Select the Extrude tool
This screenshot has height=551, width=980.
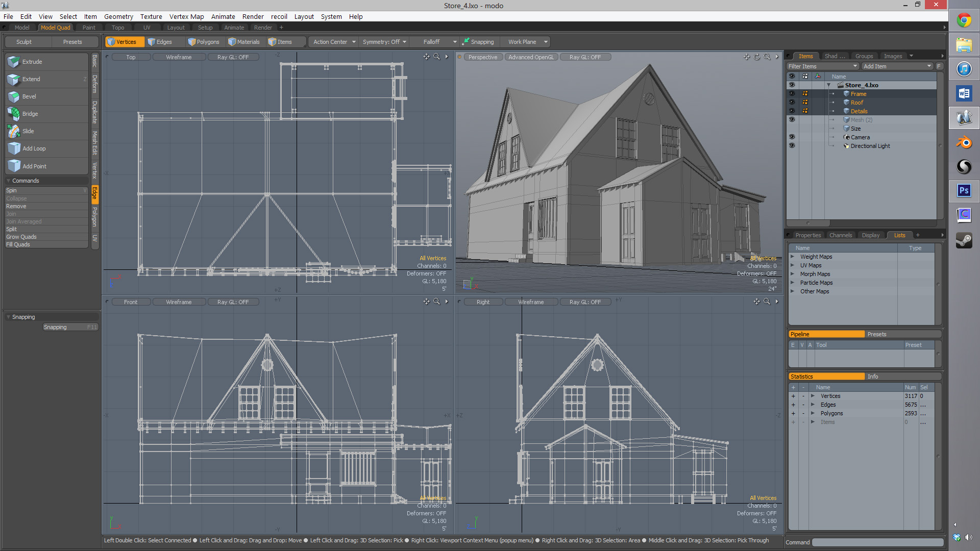[32, 62]
